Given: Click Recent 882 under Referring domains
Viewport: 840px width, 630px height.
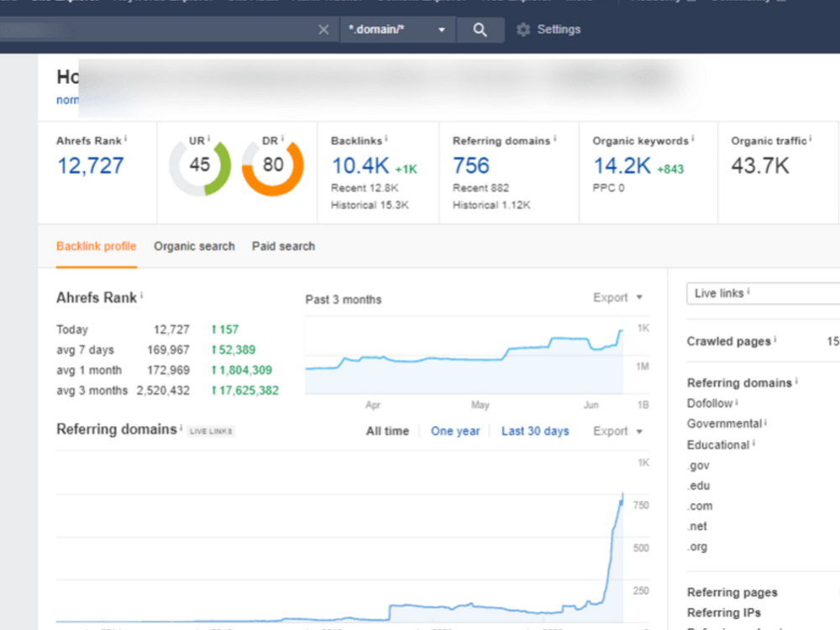Looking at the screenshot, I should tap(480, 188).
